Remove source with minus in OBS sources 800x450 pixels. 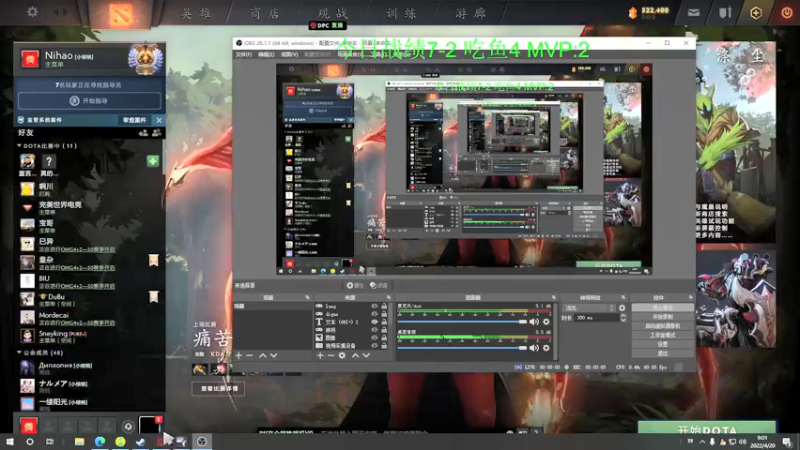click(331, 355)
